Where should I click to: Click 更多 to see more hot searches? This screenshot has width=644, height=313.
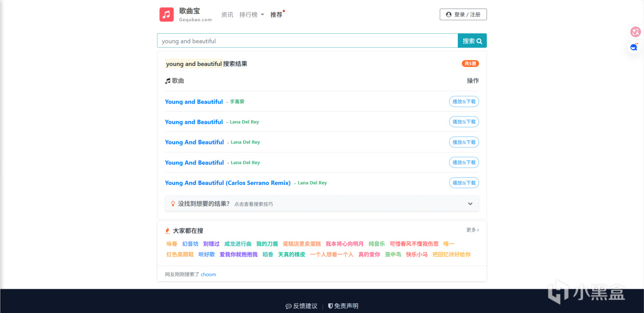pos(472,230)
